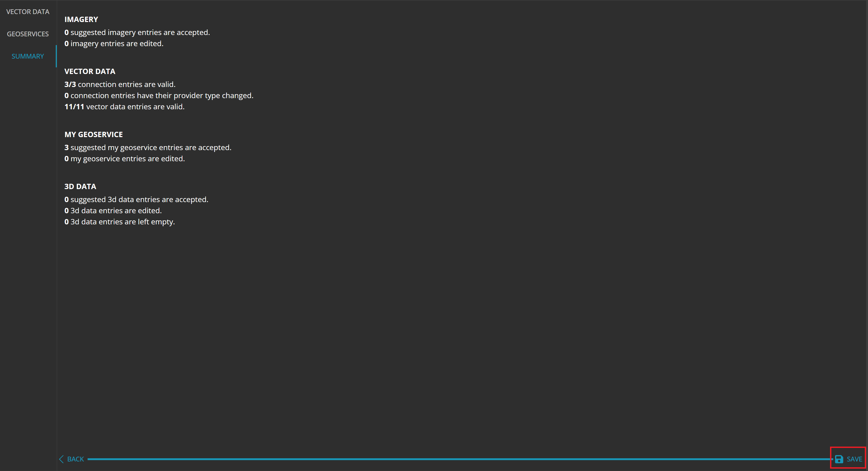Click the 3d data entries left empty line

(x=120, y=221)
